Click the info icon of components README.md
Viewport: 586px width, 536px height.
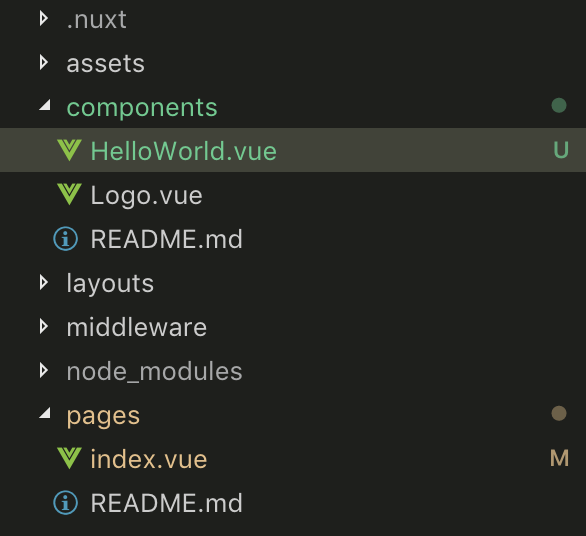(65, 239)
